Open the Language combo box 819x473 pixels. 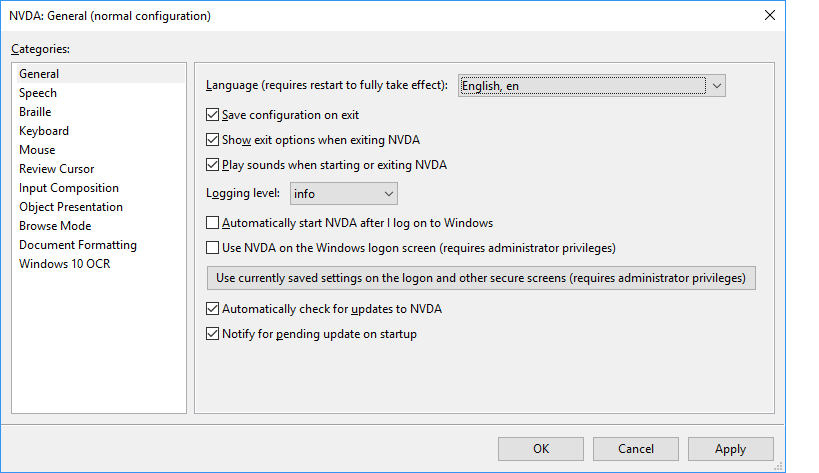tap(592, 86)
